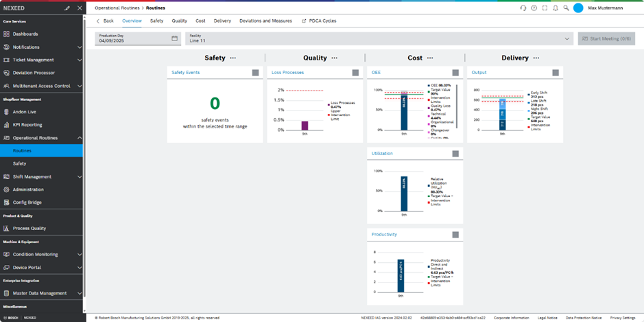Image resolution: width=644 pixels, height=322 pixels.
Task: Select the Quality tab
Action: [x=179, y=21]
